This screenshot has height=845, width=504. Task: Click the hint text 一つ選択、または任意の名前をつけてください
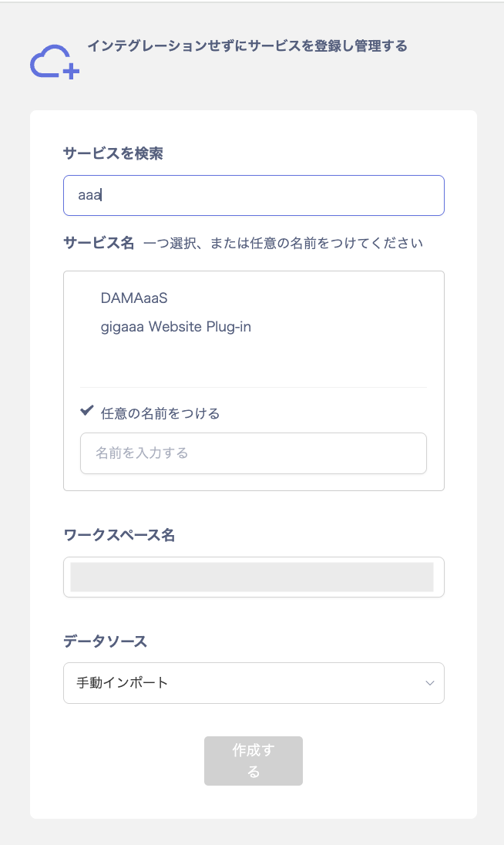tap(283, 244)
